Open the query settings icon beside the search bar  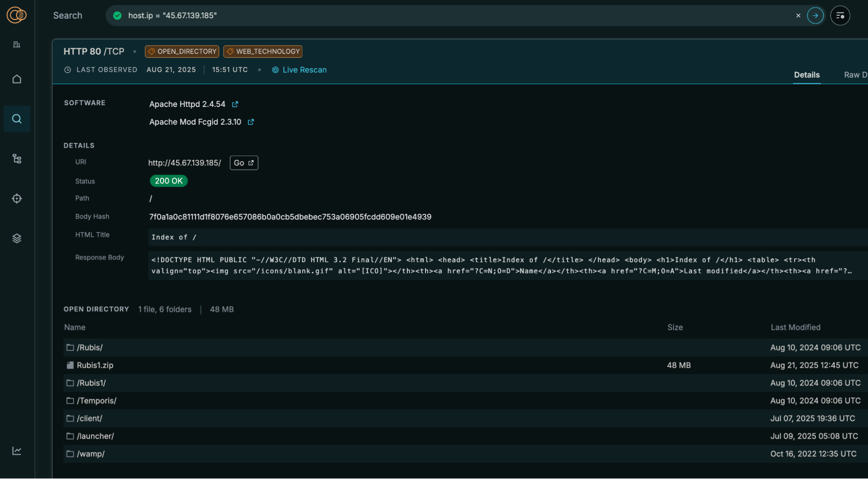tap(840, 15)
